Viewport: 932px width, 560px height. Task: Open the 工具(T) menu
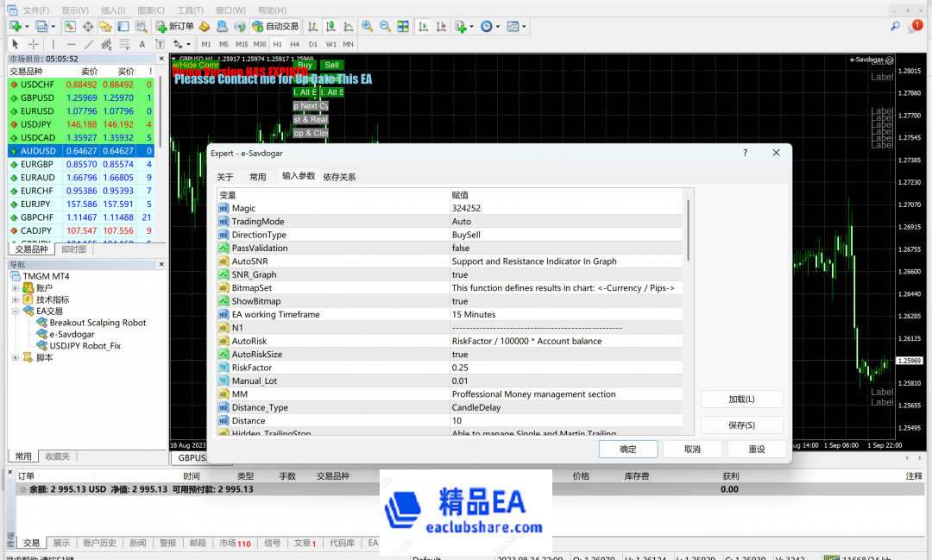(x=190, y=9)
